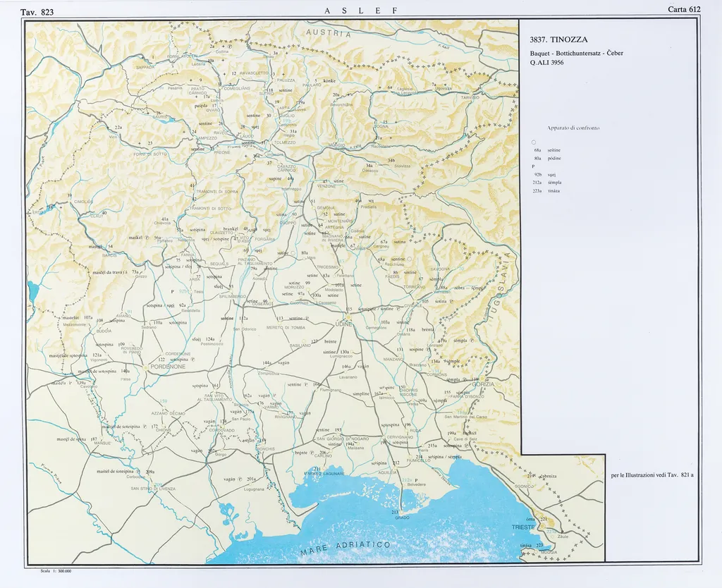Click the Pordenone city marker
This screenshot has width=722, height=588.
(x=167, y=367)
